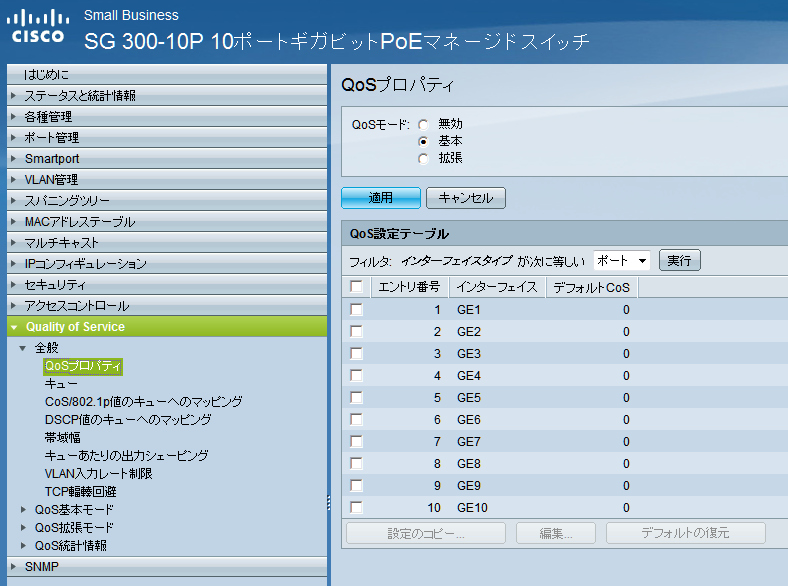Open the ポート interface type dropdown
788x586 pixels.
click(x=622, y=260)
